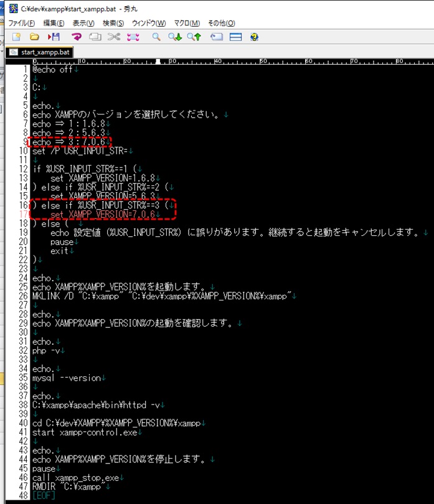Open the 編集(E) menu
Image resolution: width=434 pixels, height=504 pixels.
[54, 23]
